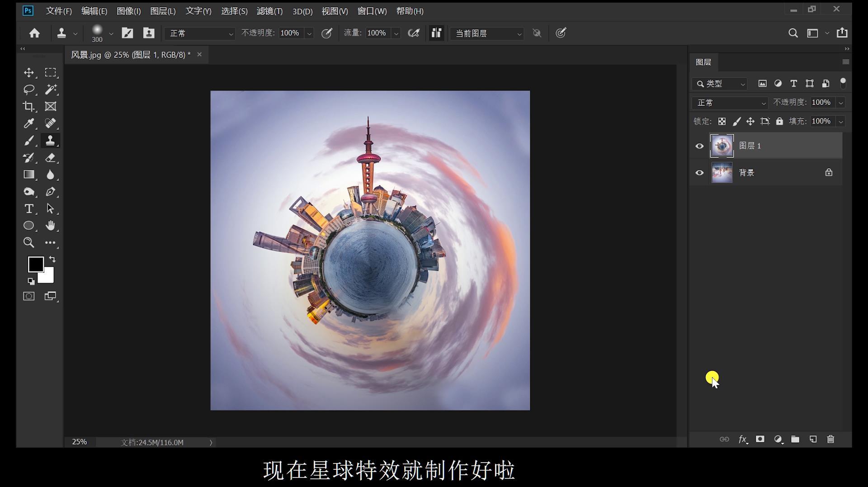
Task: Open the Edit Toolbar three-dots menu
Action: [x=50, y=243]
